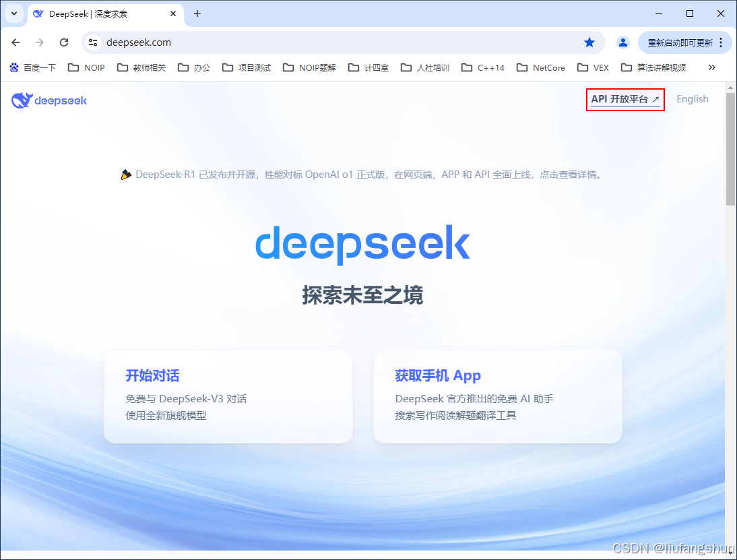Close the DeepSeek tab

(x=173, y=13)
